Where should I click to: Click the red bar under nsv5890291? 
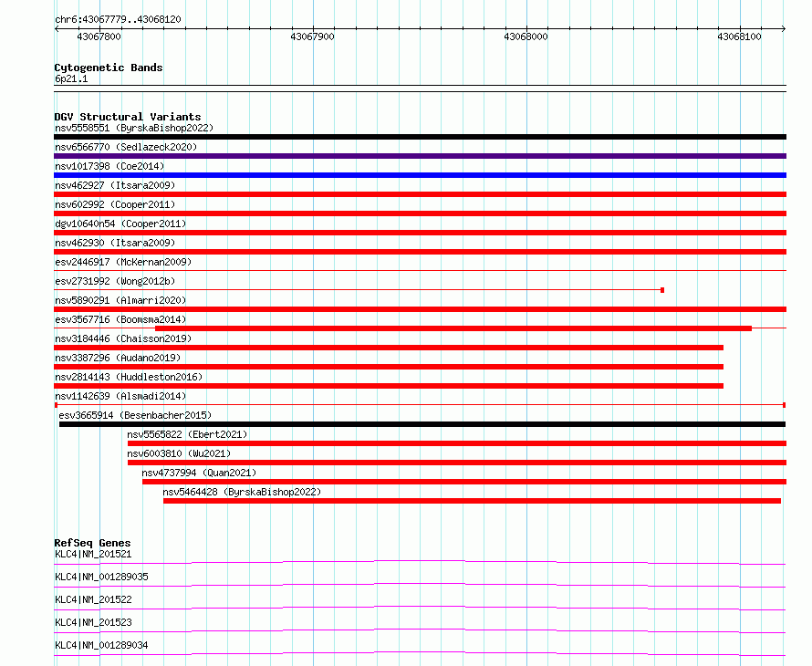coord(420,309)
